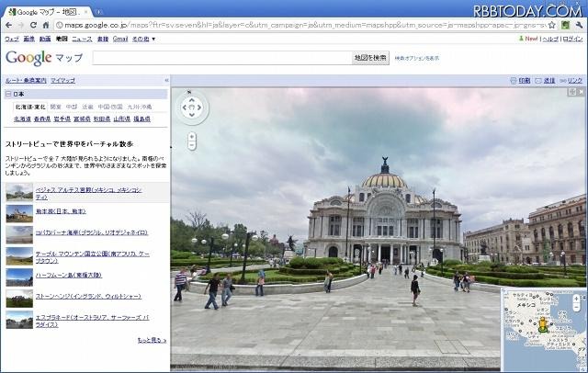The width and height of the screenshot is (588, 373).
Task: Collapse the left side panel with chevrons
Action: click(x=166, y=80)
